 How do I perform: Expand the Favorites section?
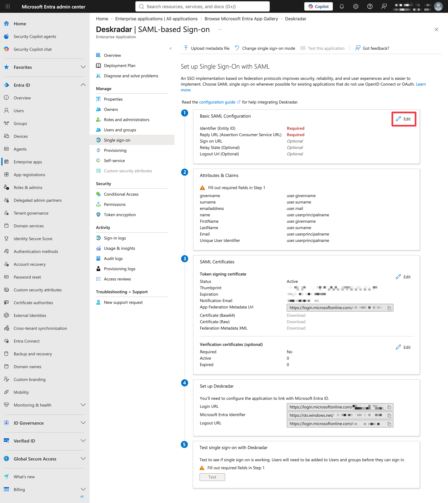(x=83, y=67)
